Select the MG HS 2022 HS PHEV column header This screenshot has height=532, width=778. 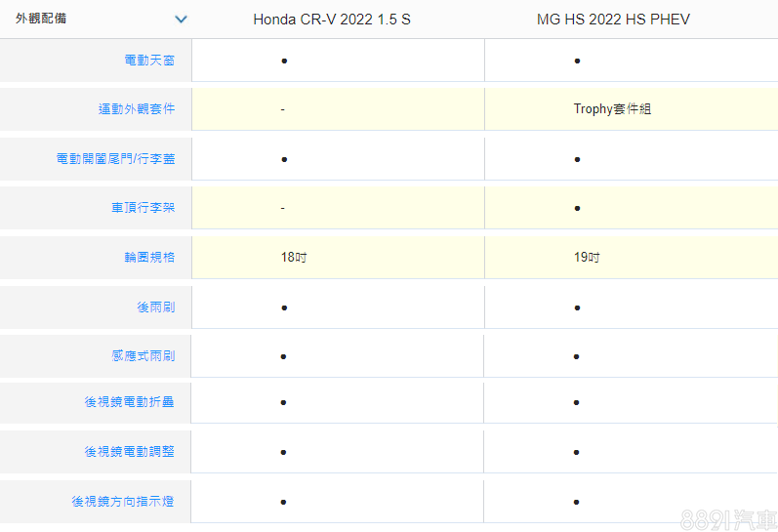[x=613, y=20]
